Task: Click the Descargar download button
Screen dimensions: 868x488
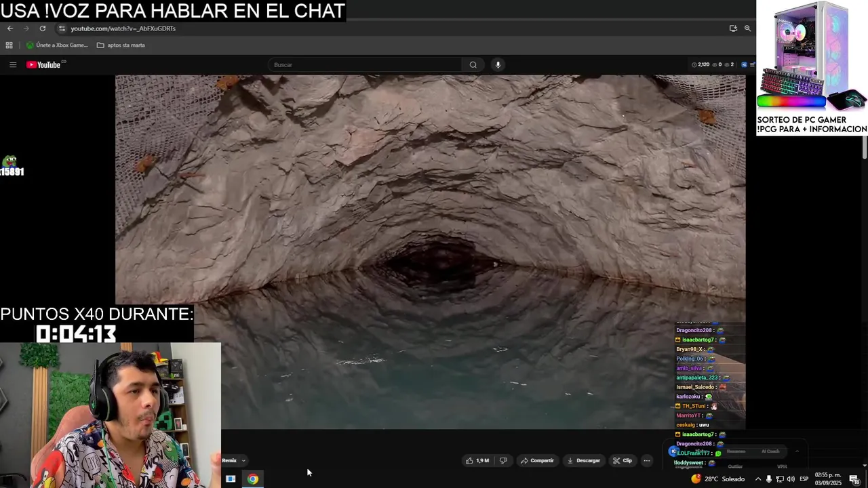Action: tap(584, 461)
